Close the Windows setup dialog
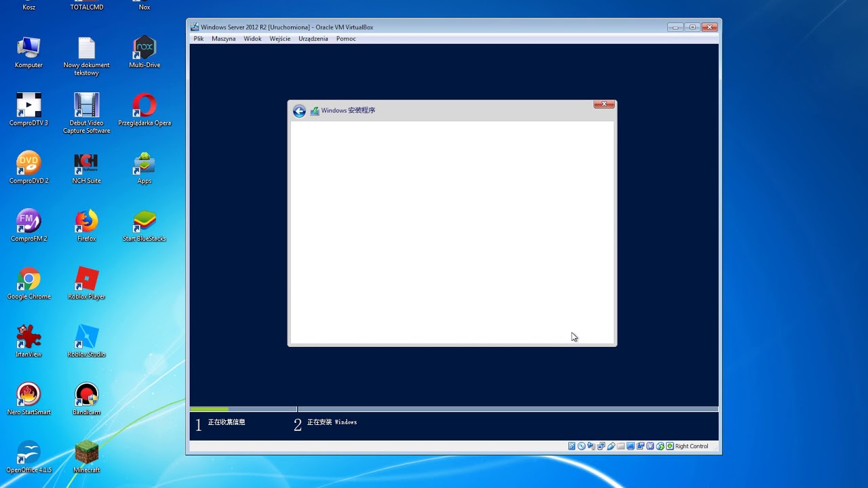 tap(604, 104)
